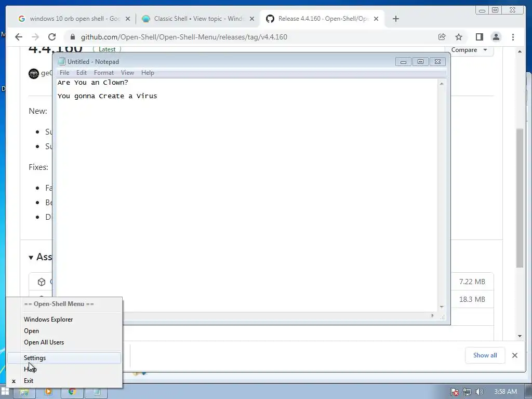Click Chrome's forward arrow
The width and height of the screenshot is (532, 399).
pos(35,37)
